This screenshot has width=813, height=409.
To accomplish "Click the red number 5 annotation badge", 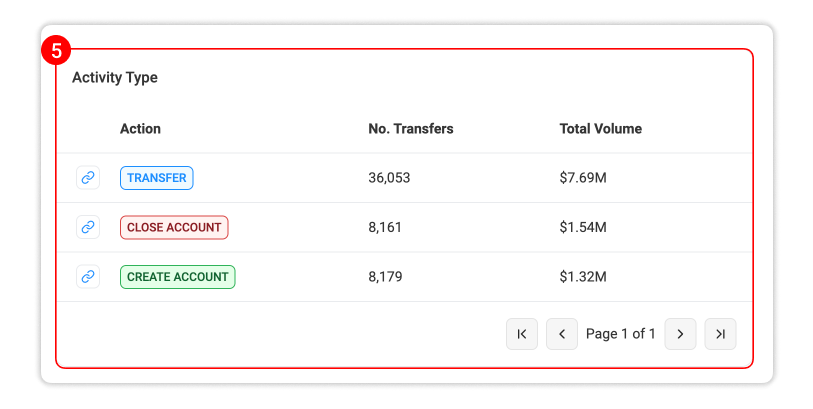I will (56, 49).
